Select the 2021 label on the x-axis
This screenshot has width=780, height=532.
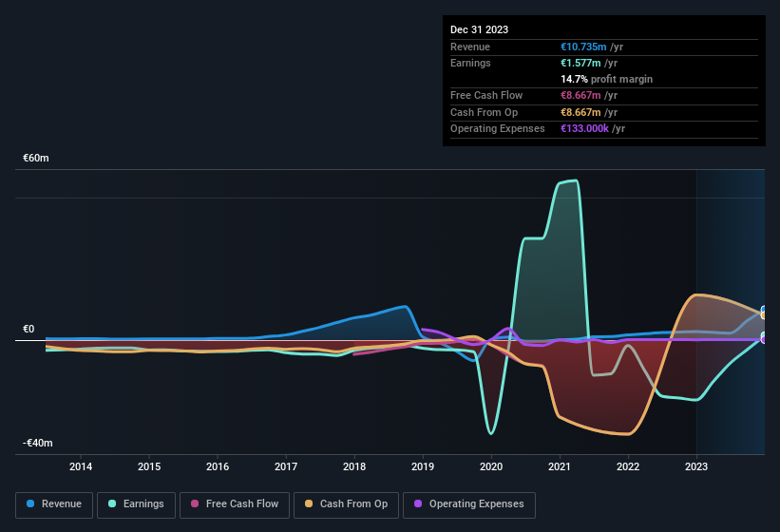560,466
